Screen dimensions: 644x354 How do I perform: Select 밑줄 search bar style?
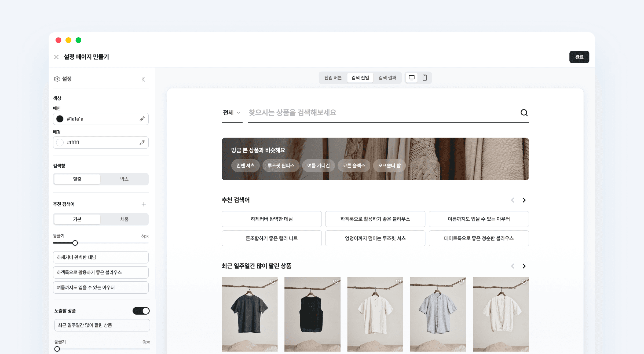(x=77, y=179)
